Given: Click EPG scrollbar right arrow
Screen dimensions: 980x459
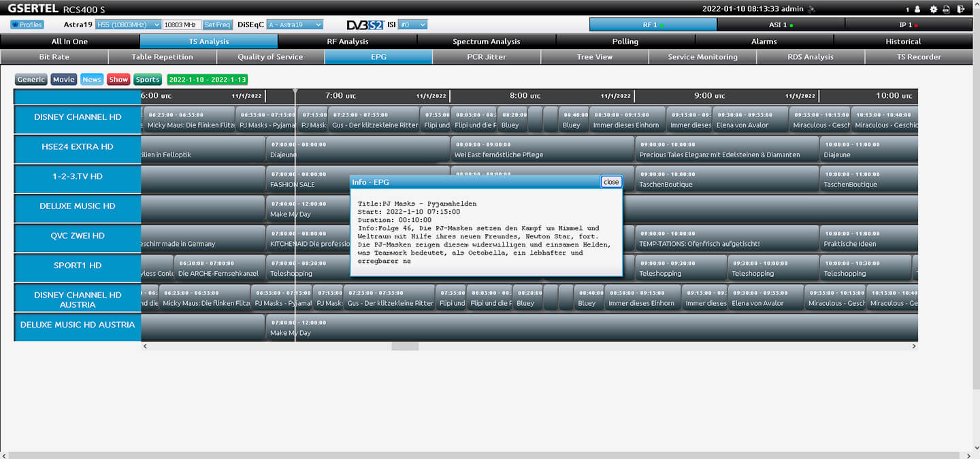Looking at the screenshot, I should 914,347.
